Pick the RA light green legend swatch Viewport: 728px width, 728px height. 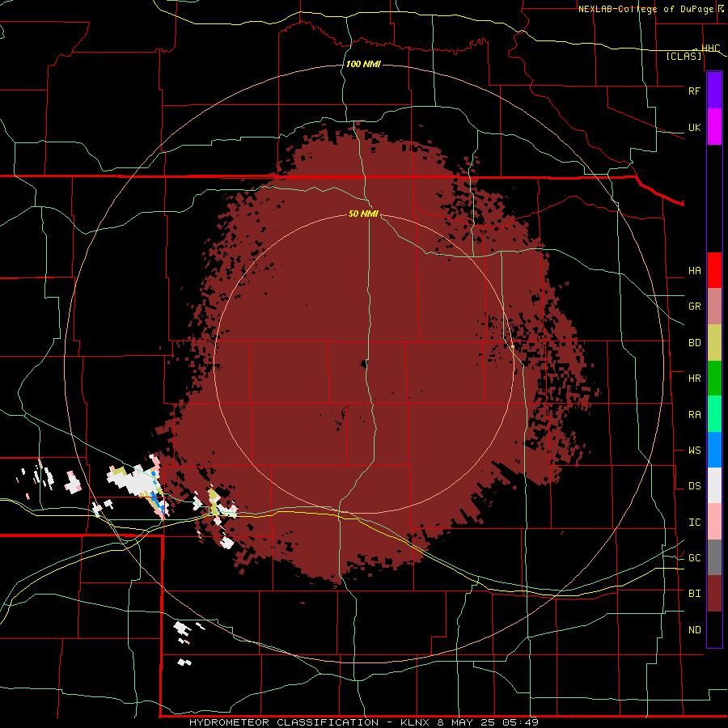714,414
